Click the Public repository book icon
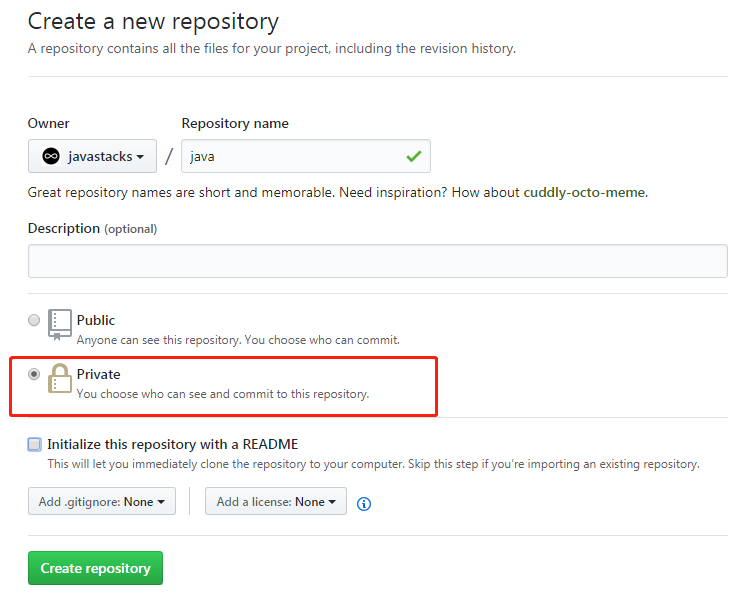 [x=60, y=324]
